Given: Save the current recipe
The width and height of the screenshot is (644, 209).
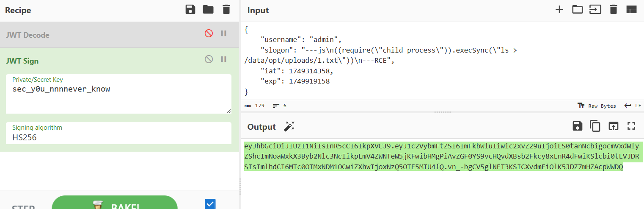Looking at the screenshot, I should (190, 9).
